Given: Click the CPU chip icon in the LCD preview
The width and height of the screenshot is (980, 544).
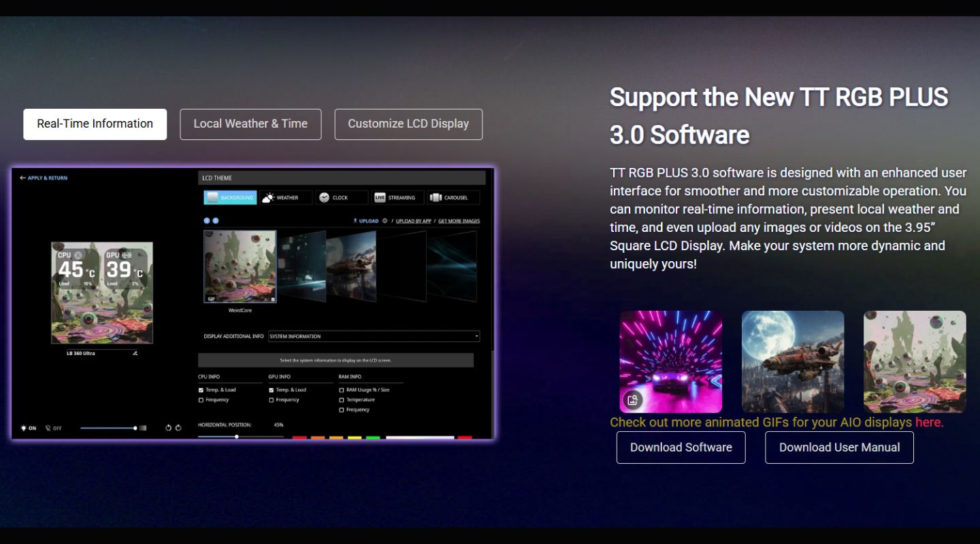Looking at the screenshot, I should pos(78,256).
